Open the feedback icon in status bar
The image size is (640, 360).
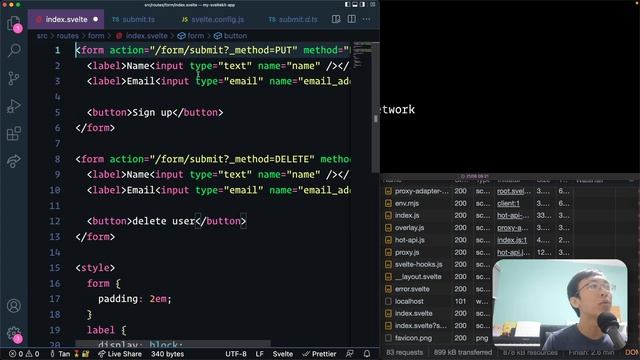coord(350,354)
